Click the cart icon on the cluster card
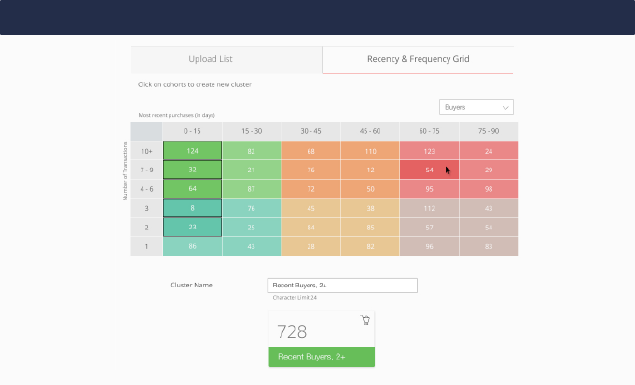This screenshot has height=385, width=635. [365, 320]
